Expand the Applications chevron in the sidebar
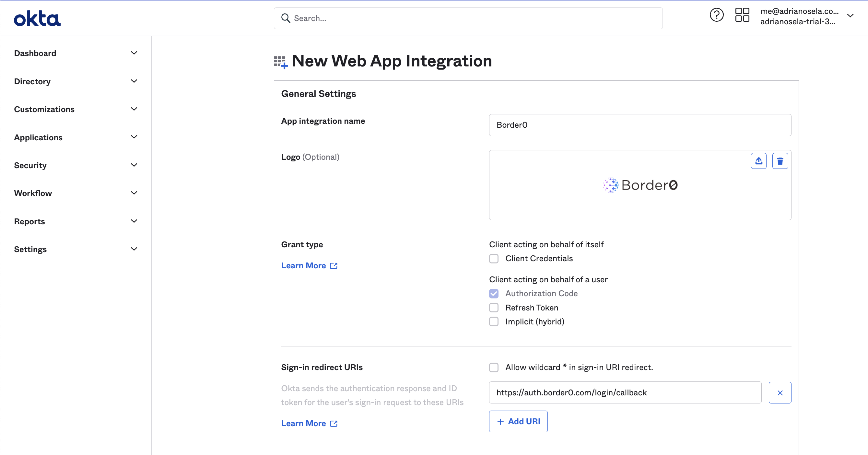The width and height of the screenshot is (868, 455). (134, 137)
